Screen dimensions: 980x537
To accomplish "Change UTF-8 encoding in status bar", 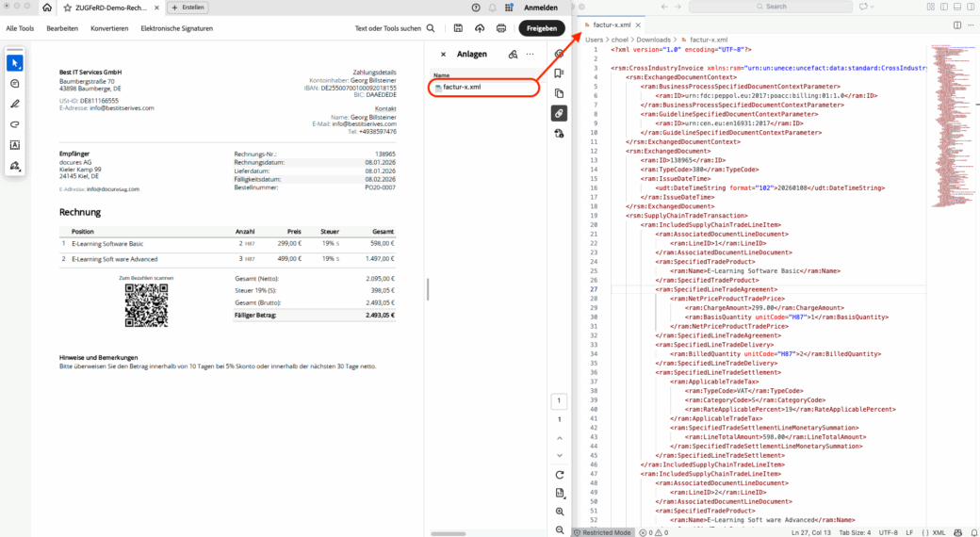I will [888, 532].
